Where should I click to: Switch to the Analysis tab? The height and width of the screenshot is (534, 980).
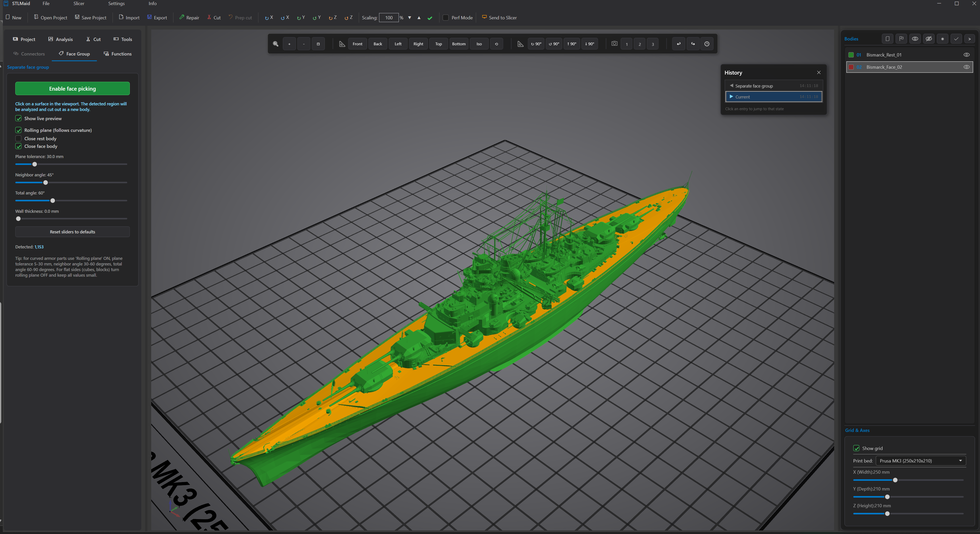(61, 39)
